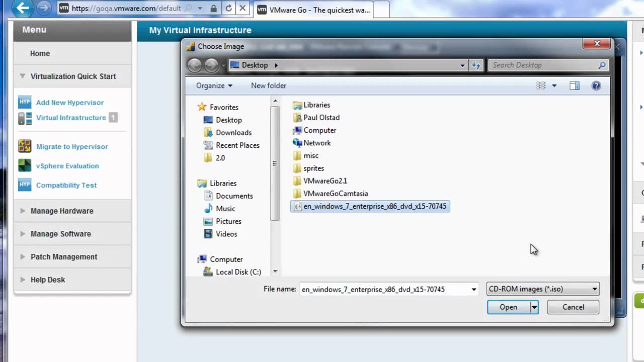Expand the Help Desk section

(22, 280)
